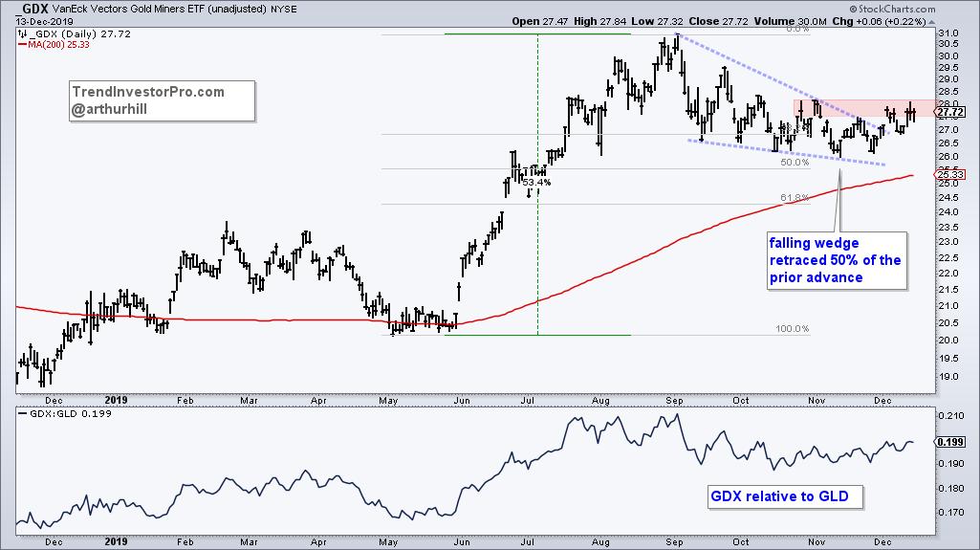Click the 27.72 last price tag on price axis

(x=950, y=113)
